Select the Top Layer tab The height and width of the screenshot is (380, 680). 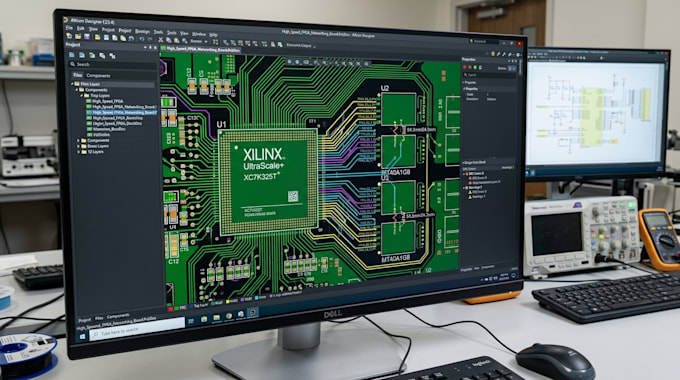click(200, 305)
